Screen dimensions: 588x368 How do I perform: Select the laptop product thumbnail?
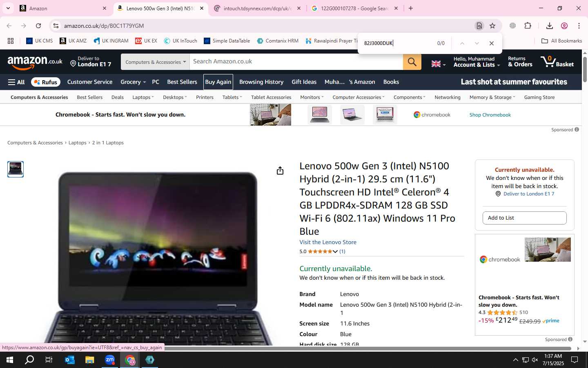16,169
